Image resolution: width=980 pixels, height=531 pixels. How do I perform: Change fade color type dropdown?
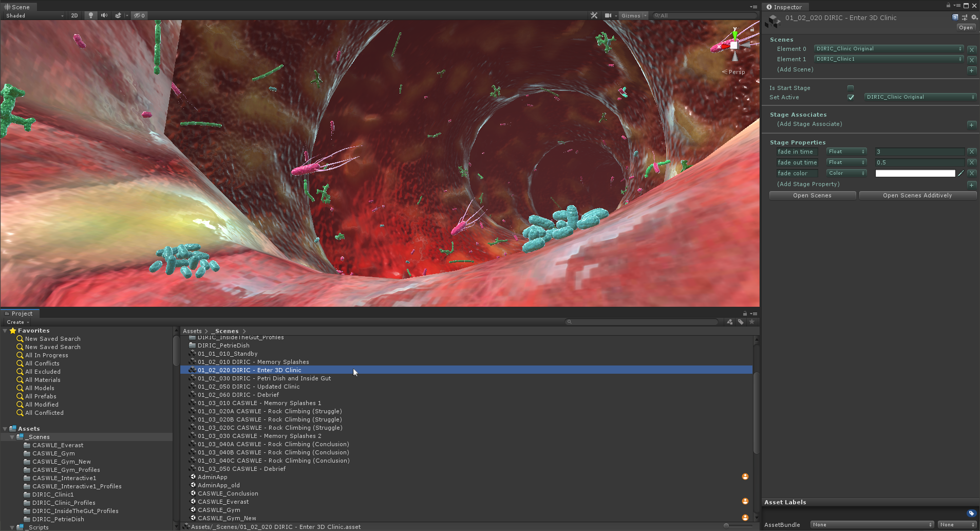coord(846,173)
